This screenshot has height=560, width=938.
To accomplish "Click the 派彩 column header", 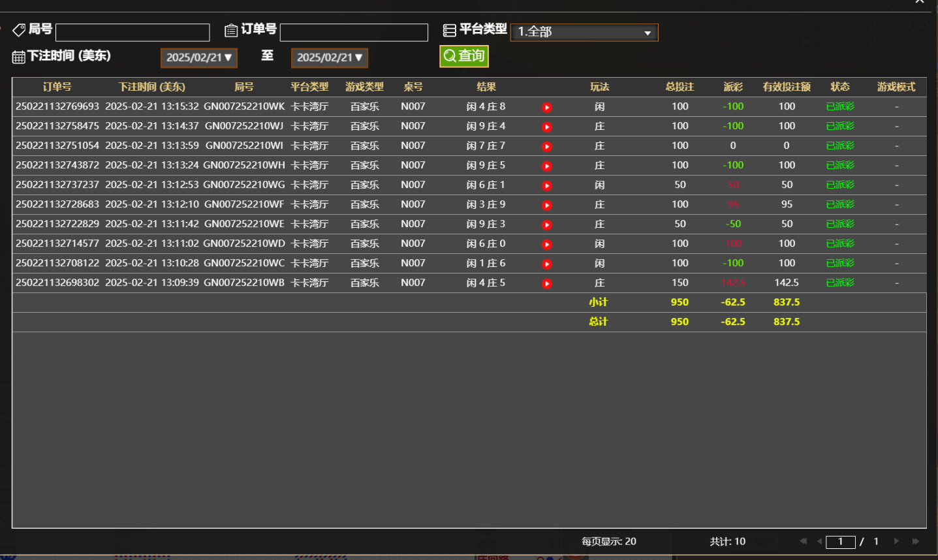I will tap(733, 87).
